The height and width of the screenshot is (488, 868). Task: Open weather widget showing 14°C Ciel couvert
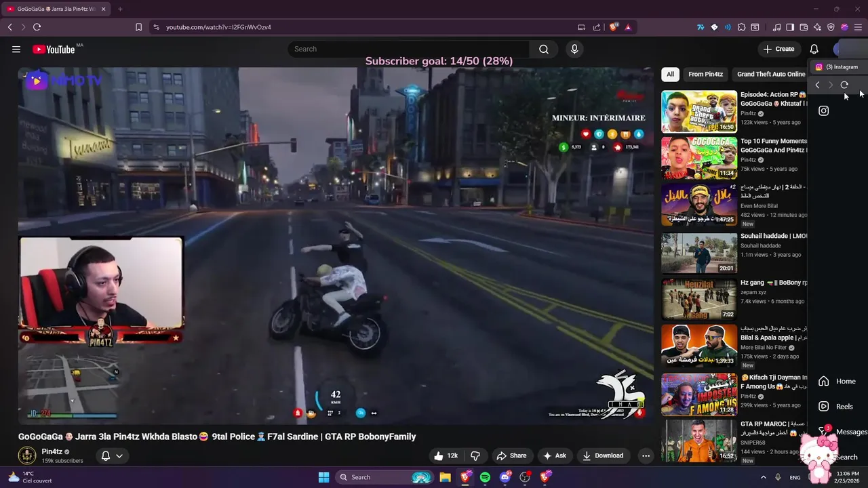(30, 477)
